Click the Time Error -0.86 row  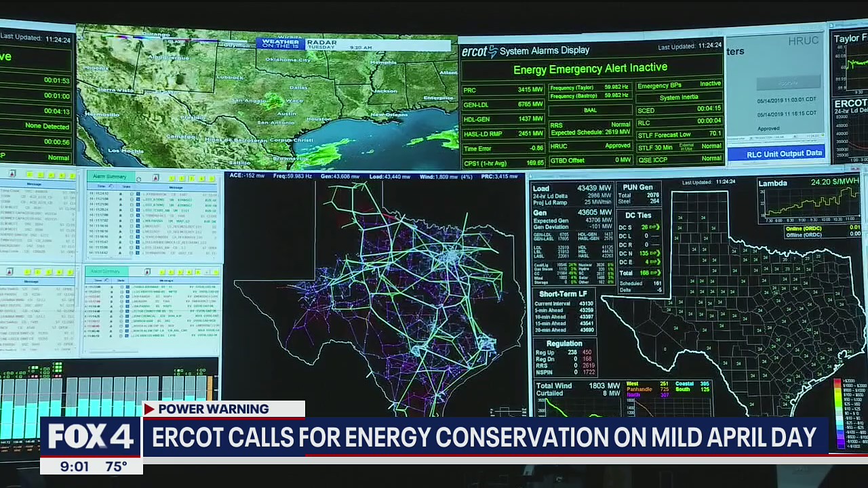tap(503, 148)
